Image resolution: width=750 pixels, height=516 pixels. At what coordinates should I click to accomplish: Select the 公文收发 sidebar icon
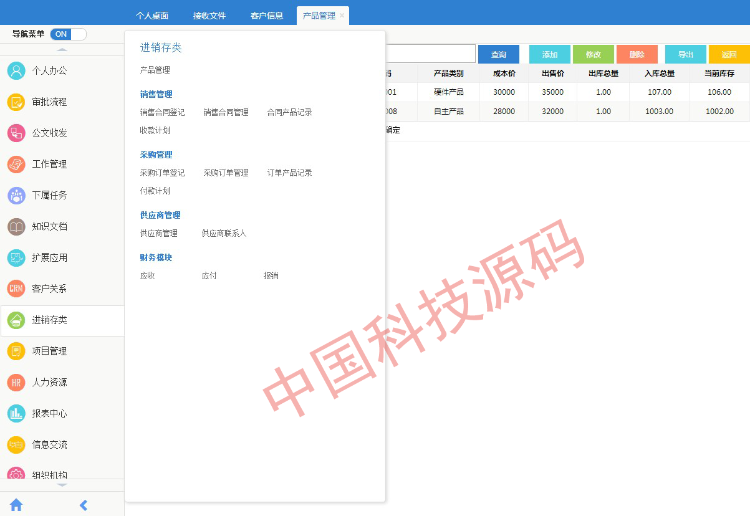click(16, 133)
